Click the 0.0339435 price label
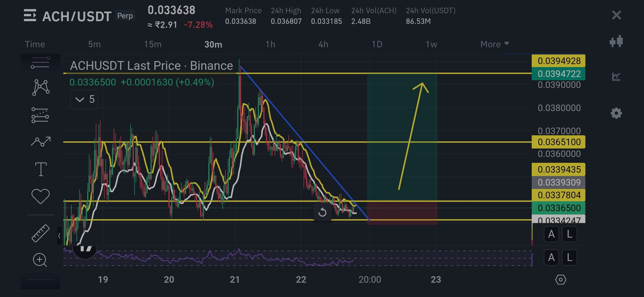The image size is (644, 297). [x=558, y=169]
